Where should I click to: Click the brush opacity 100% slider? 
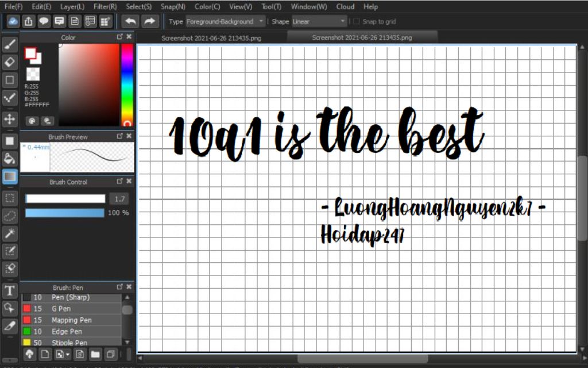pos(64,213)
